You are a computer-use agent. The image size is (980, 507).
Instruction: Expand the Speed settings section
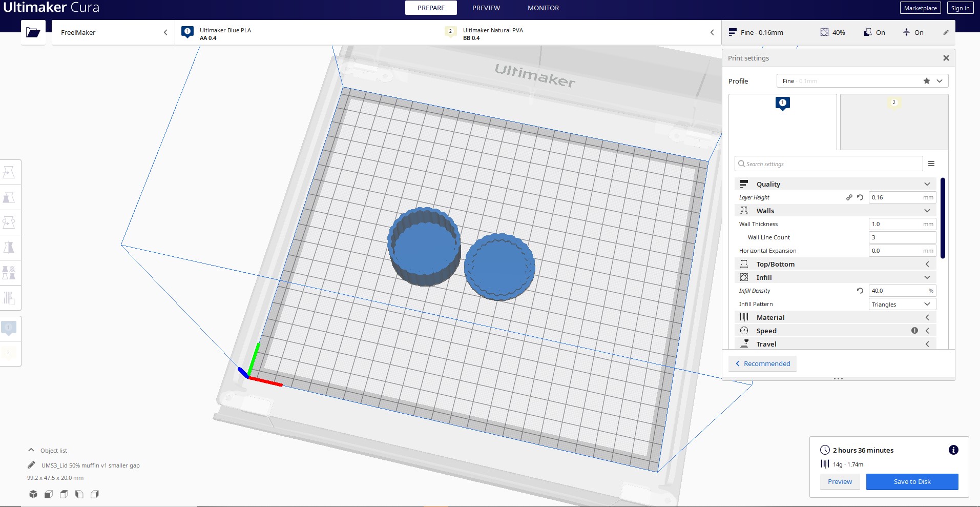(835, 331)
